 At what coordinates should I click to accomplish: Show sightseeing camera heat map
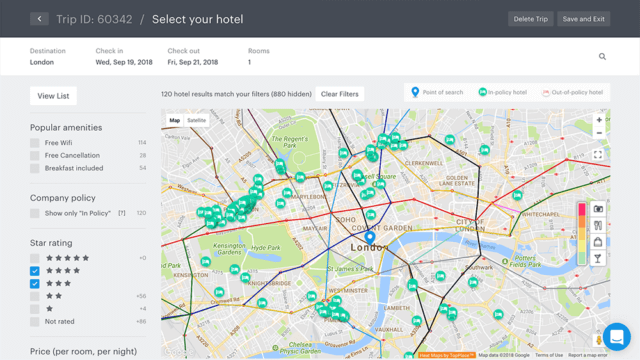(598, 209)
